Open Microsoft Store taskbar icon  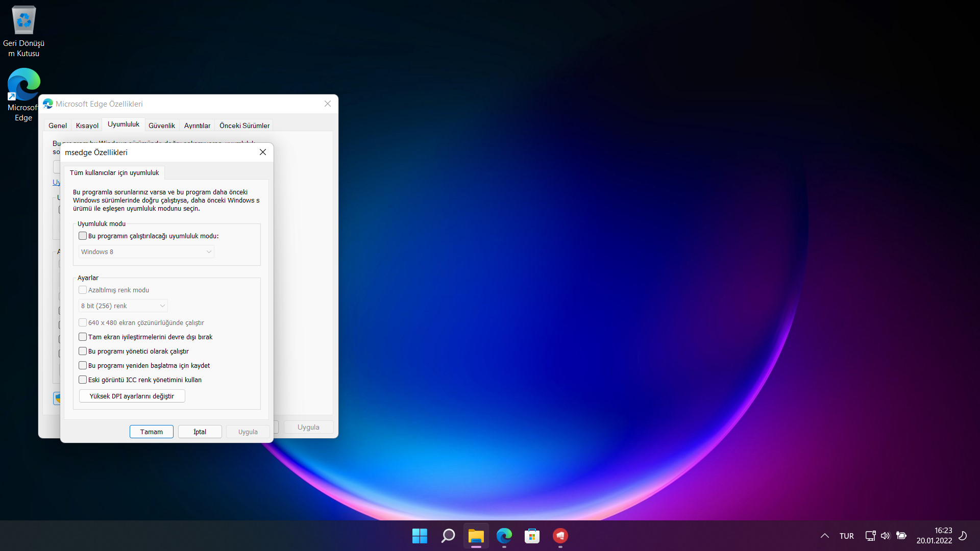[532, 536]
